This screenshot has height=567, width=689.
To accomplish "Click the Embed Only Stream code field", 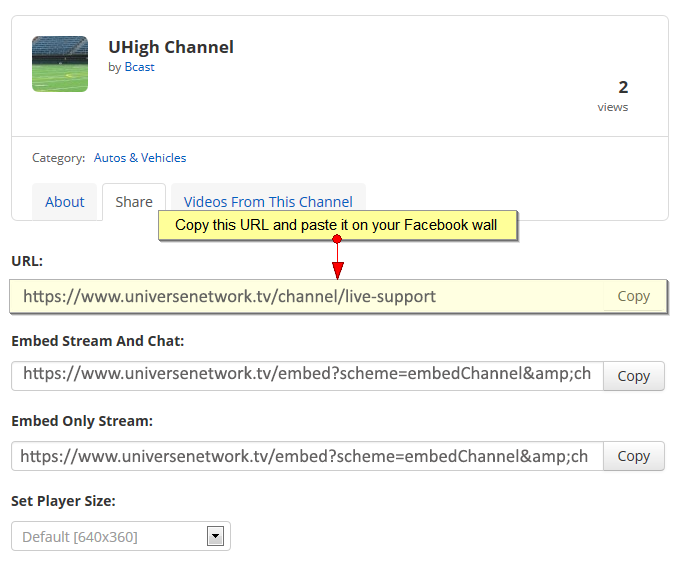I will 307,456.
